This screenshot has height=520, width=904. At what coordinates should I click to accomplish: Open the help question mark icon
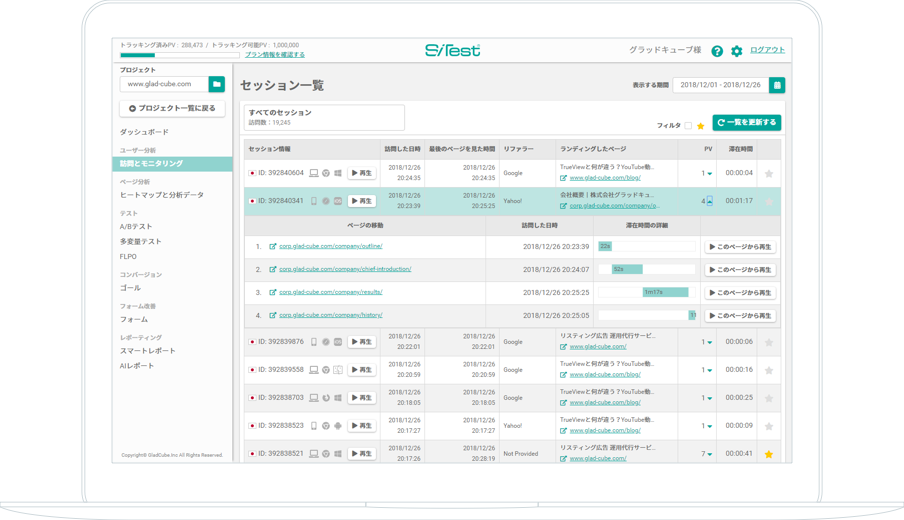(x=717, y=51)
